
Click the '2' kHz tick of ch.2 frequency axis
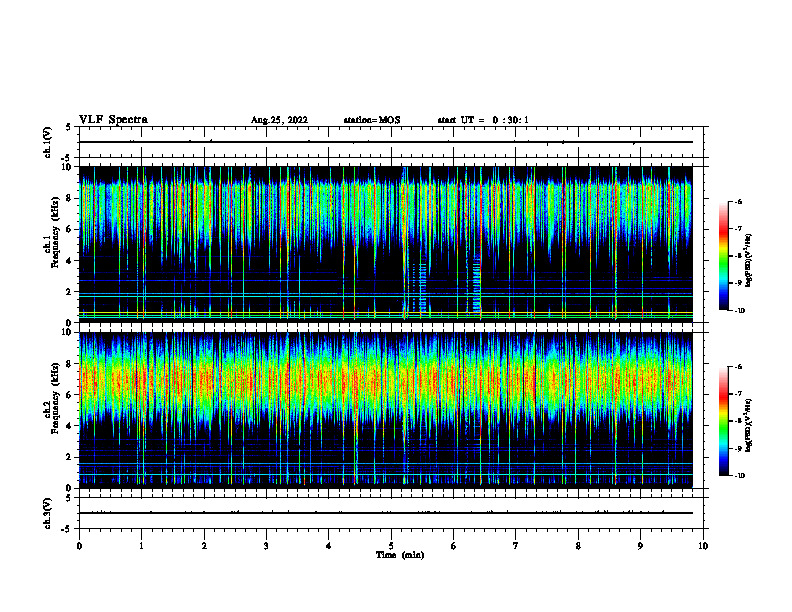click(x=69, y=457)
